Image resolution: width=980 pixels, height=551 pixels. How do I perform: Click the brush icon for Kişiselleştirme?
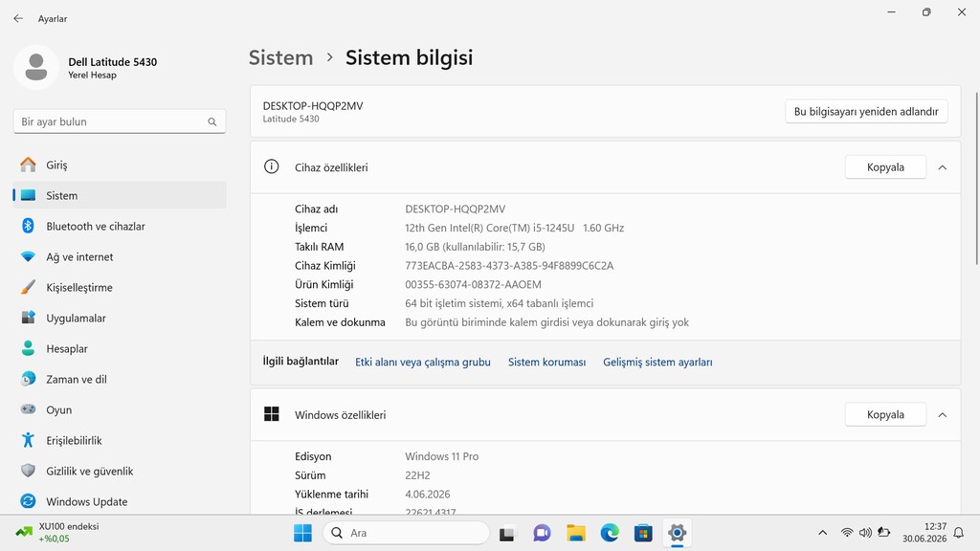(x=28, y=287)
